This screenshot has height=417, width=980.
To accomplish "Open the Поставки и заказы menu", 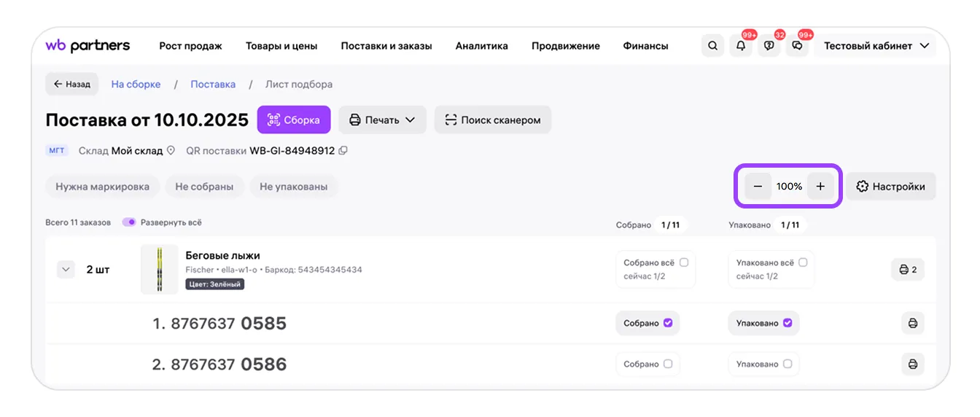I will coord(386,46).
